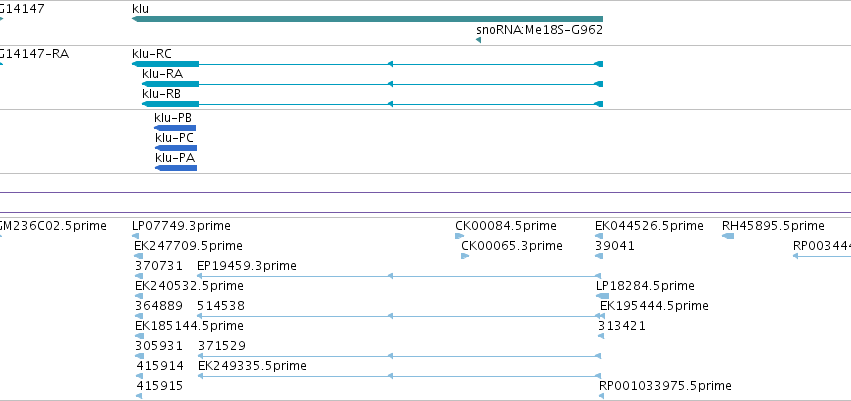The height and width of the screenshot is (401, 851).
Task: Click the EK185144.5prime EST label
Action: [189, 326]
